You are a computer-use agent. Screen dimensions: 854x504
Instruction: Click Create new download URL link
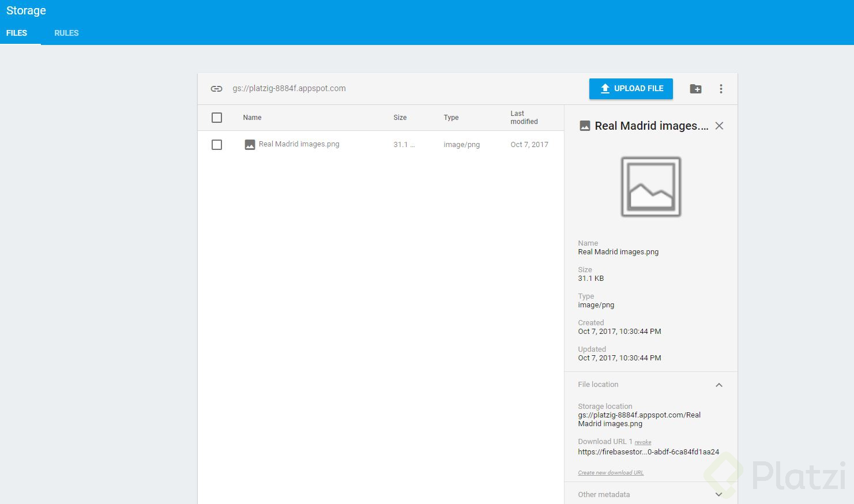(x=611, y=473)
